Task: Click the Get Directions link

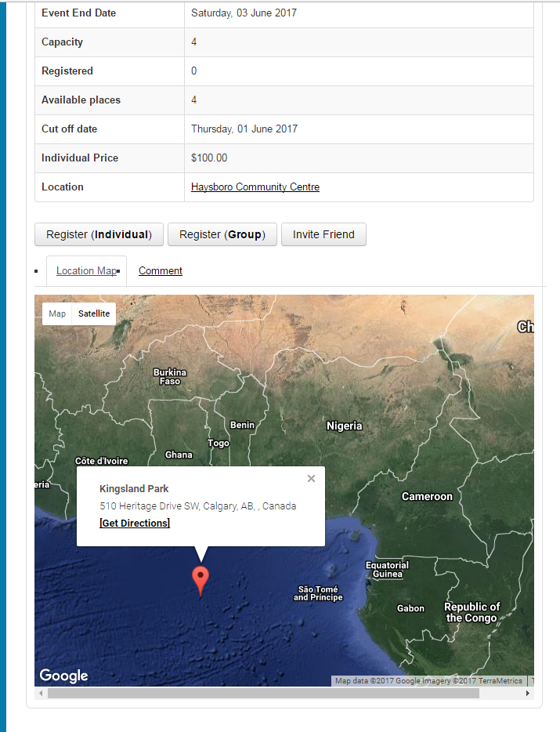Action: (135, 523)
